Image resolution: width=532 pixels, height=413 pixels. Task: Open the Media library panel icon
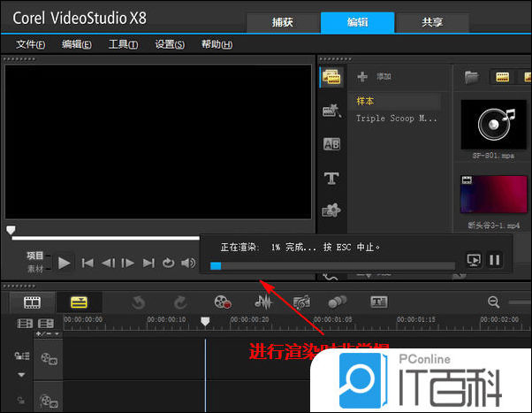tap(331, 77)
